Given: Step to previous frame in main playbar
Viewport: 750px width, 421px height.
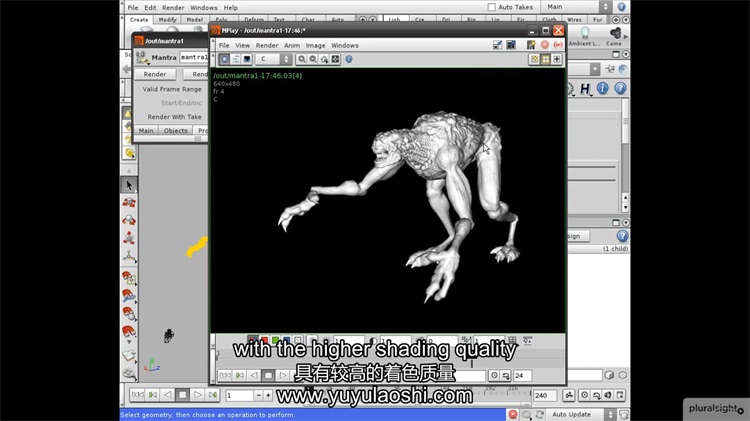Looking at the screenshot, I should (x=153, y=395).
